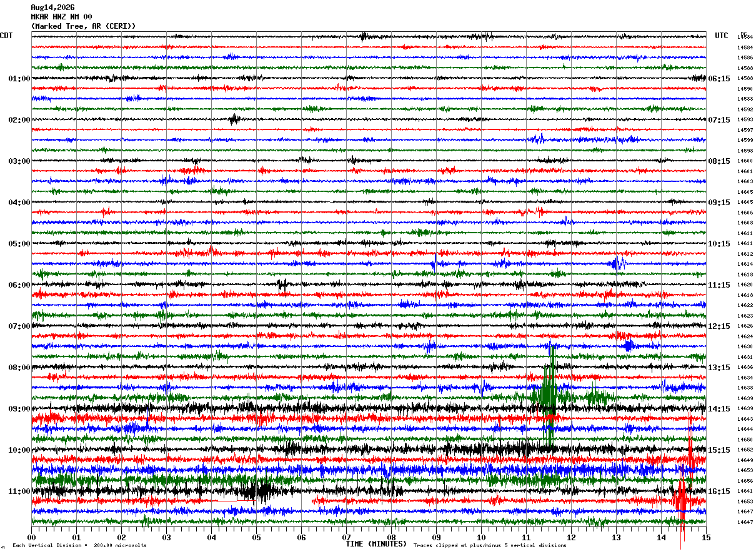Select the 07:00 CDT hour label
756x554 pixels.
coord(19,326)
